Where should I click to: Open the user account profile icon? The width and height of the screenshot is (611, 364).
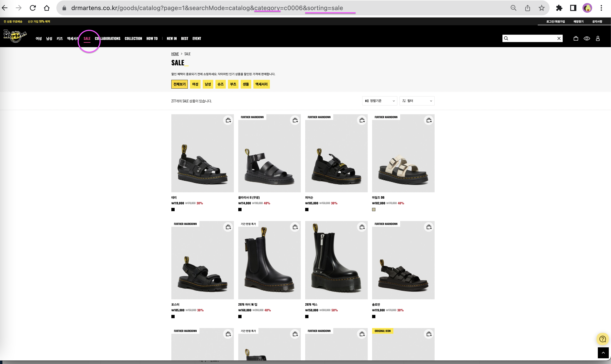(598, 39)
